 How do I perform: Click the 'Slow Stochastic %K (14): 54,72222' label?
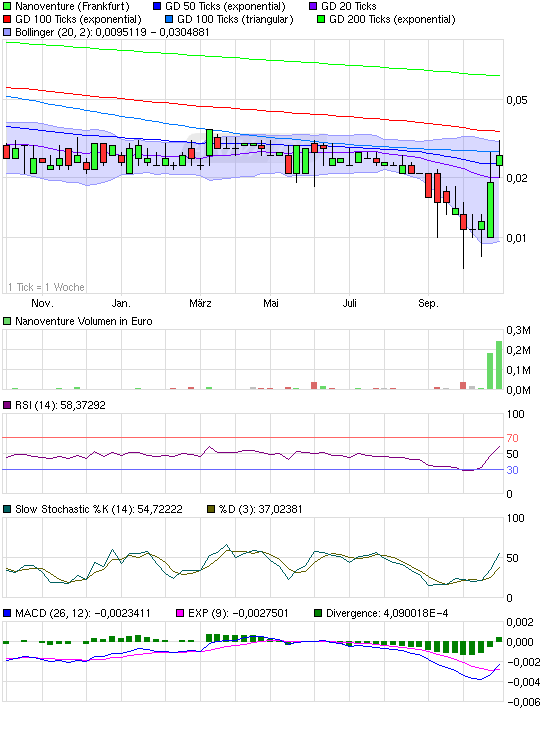[x=99, y=509]
